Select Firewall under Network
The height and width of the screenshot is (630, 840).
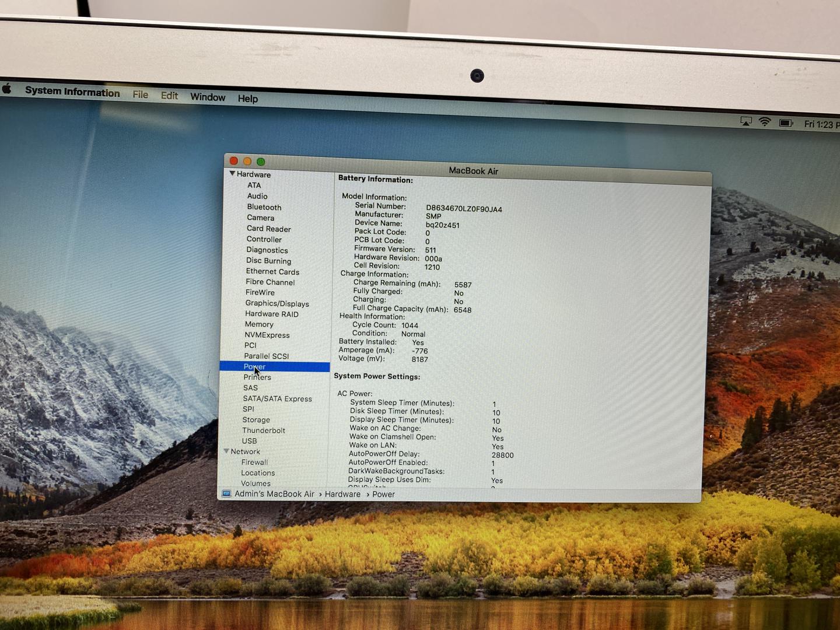coord(254,462)
